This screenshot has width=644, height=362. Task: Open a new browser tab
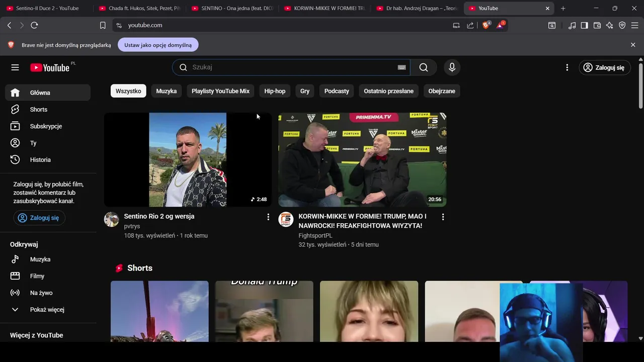tap(563, 8)
